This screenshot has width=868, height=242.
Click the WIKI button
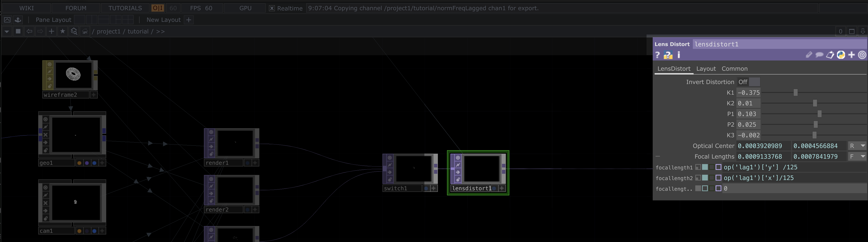click(x=26, y=8)
